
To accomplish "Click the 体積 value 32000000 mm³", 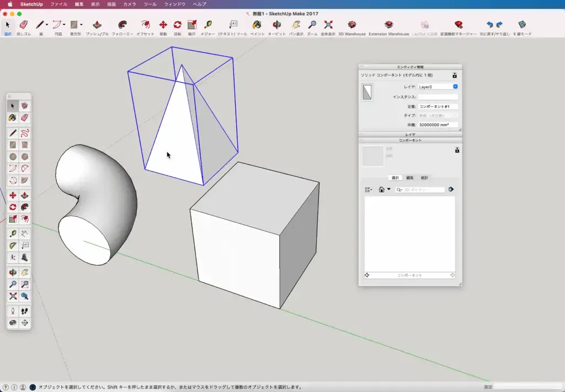I will [x=438, y=125].
